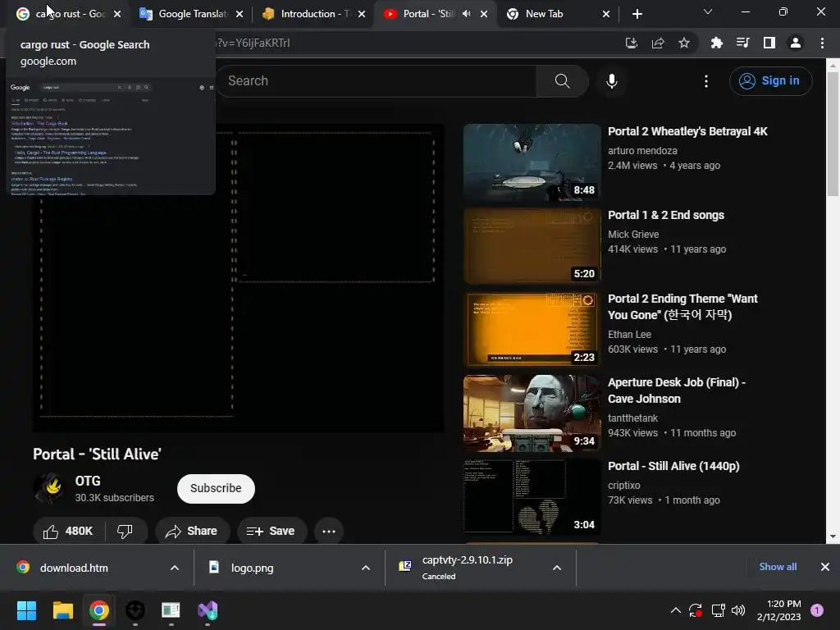Open the media controls icon

(742, 43)
